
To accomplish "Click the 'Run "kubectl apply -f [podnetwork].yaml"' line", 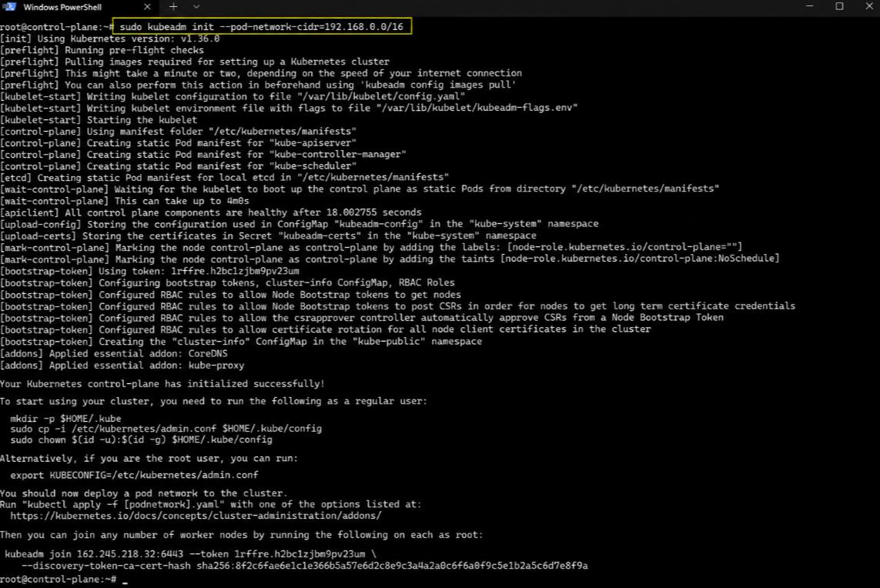I will tap(210, 504).
